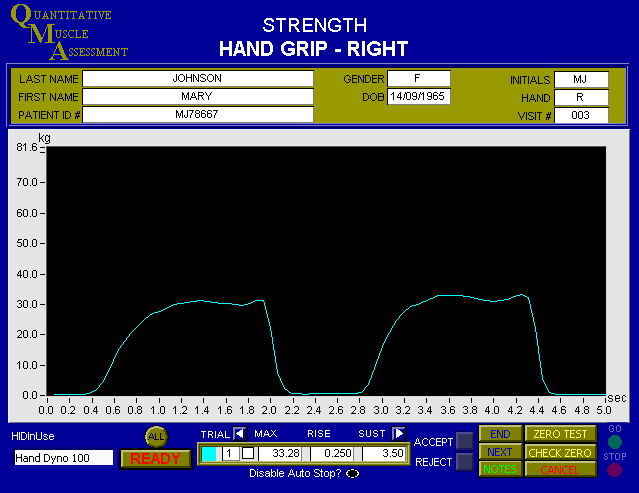This screenshot has height=493, width=639.
Task: Click the CHECK ZERO button
Action: pos(560,452)
